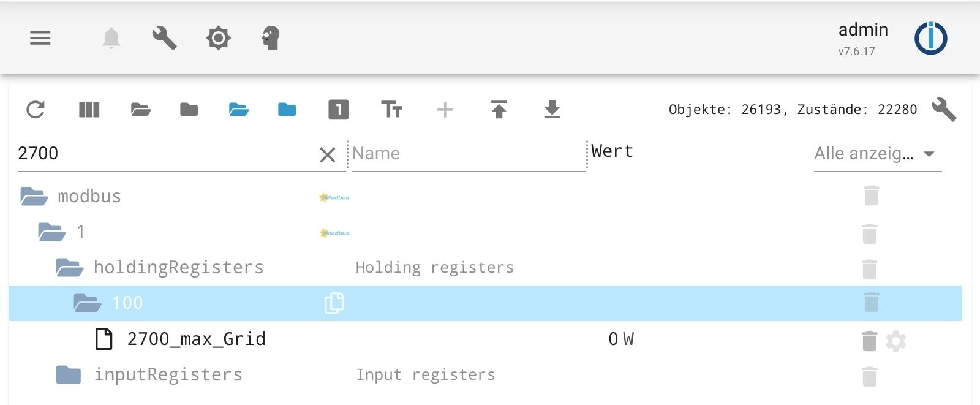Image resolution: width=980 pixels, height=405 pixels.
Task: Open the hamburger main menu
Action: click(40, 39)
